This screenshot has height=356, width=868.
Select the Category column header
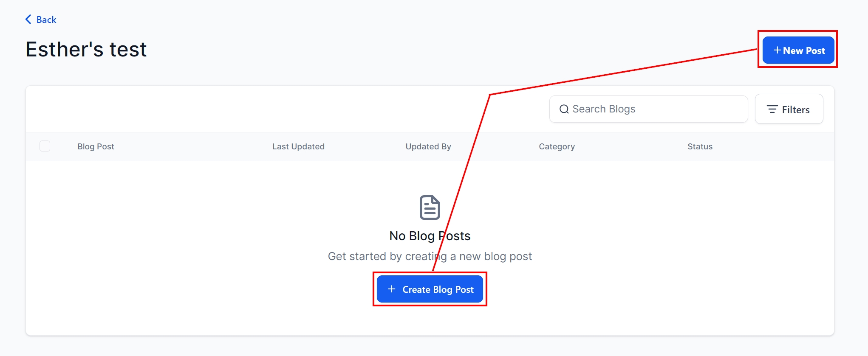[x=557, y=147]
